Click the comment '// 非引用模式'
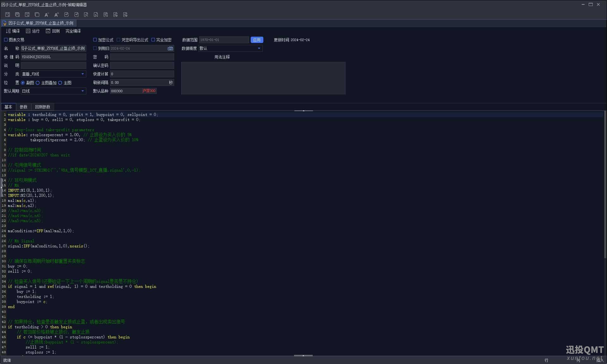 (x=22, y=180)
